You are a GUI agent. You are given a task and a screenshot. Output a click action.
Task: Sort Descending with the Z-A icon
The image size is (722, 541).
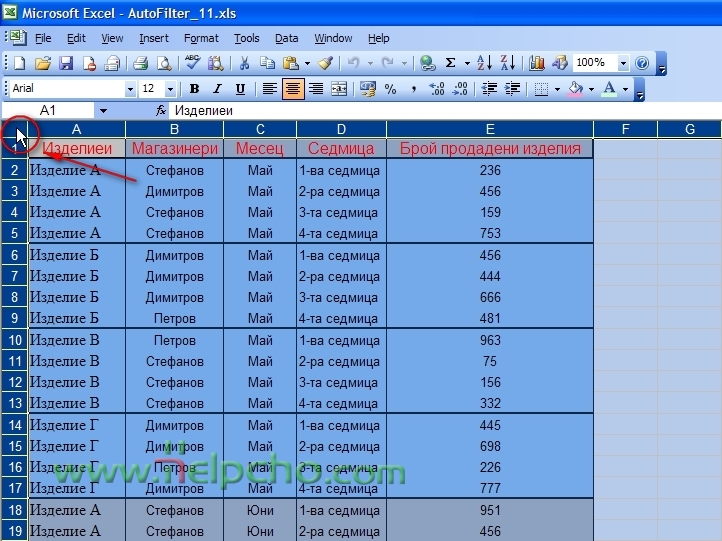[x=507, y=63]
